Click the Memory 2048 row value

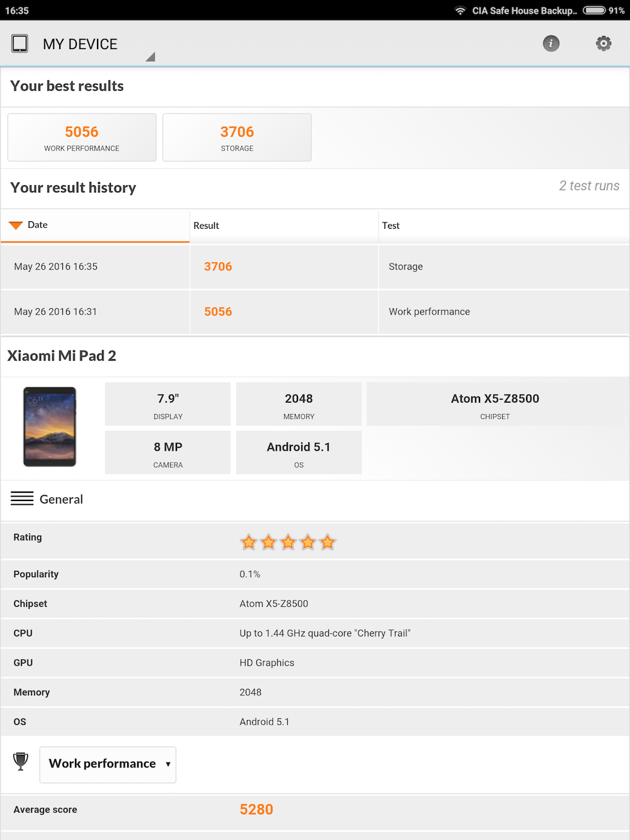[251, 692]
